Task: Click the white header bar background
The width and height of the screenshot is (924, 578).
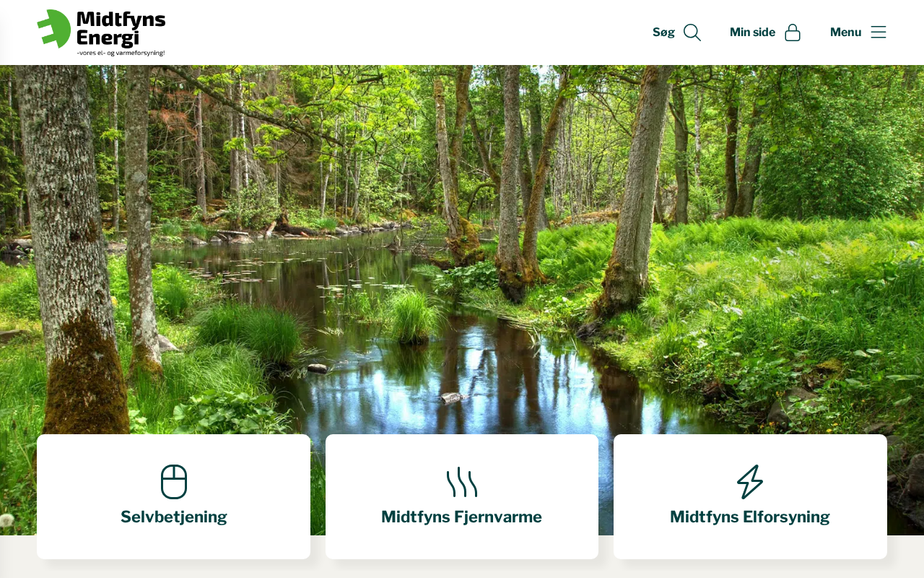Action: (404, 33)
